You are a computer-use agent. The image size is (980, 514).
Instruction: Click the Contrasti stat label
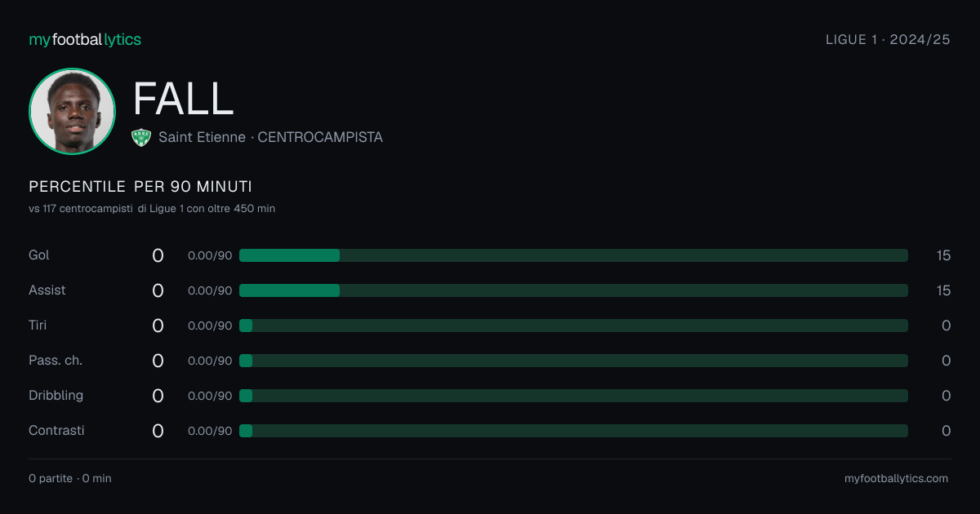(56, 431)
